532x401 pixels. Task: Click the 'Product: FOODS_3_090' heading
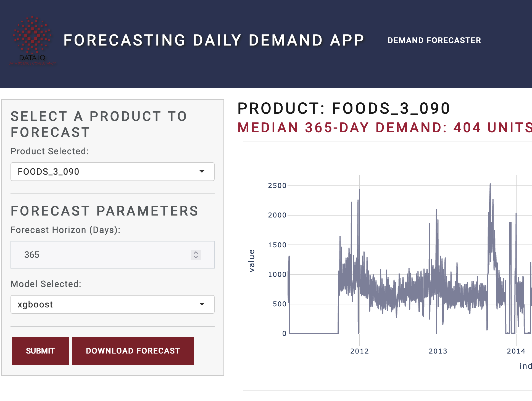click(x=344, y=108)
